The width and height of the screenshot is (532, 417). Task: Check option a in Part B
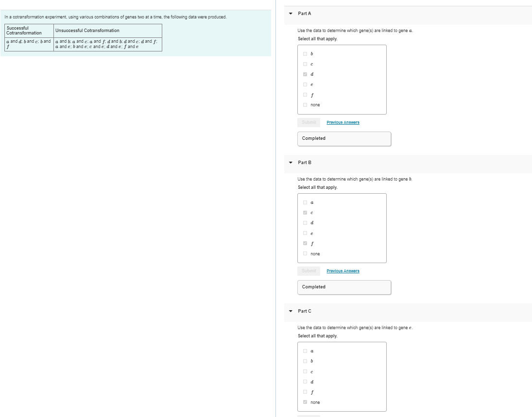(305, 202)
